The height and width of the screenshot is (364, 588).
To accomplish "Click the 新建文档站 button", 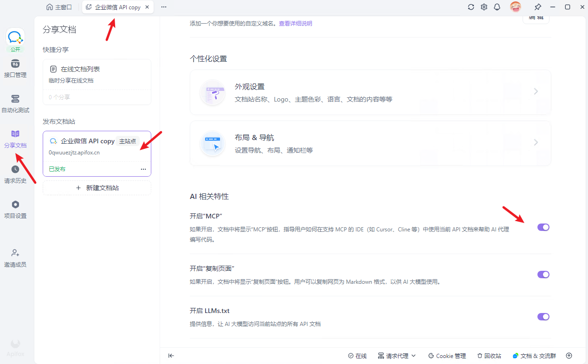I will [97, 188].
